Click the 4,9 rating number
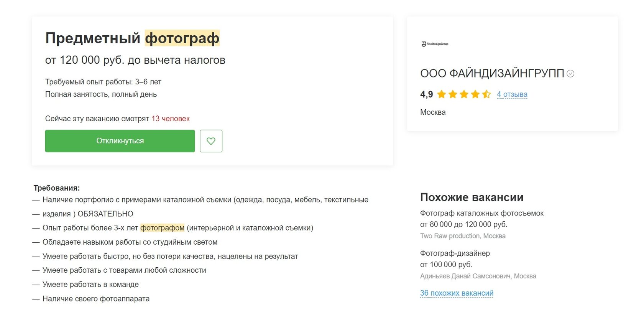 (426, 94)
